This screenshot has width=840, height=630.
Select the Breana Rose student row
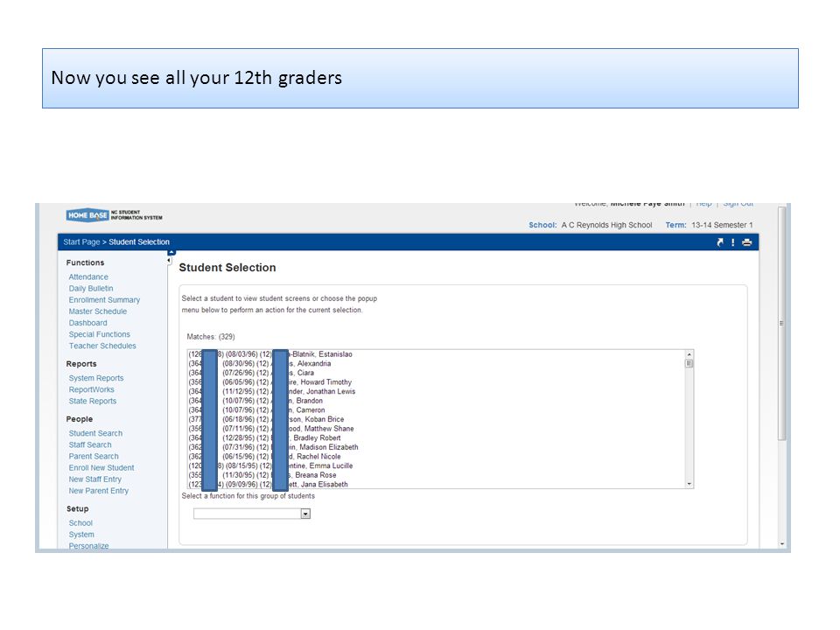coord(436,475)
